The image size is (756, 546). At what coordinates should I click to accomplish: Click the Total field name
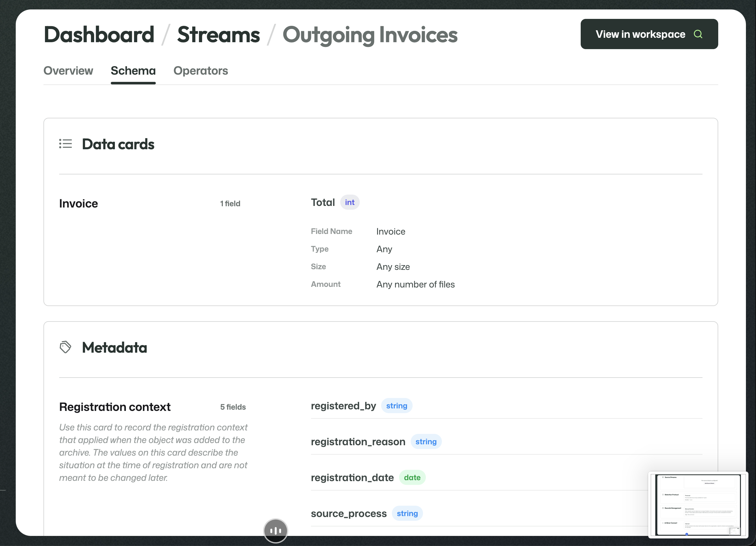tap(323, 202)
